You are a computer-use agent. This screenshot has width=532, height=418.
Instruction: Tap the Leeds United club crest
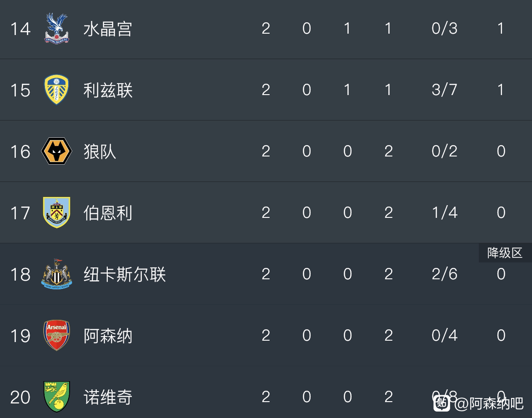click(x=57, y=90)
